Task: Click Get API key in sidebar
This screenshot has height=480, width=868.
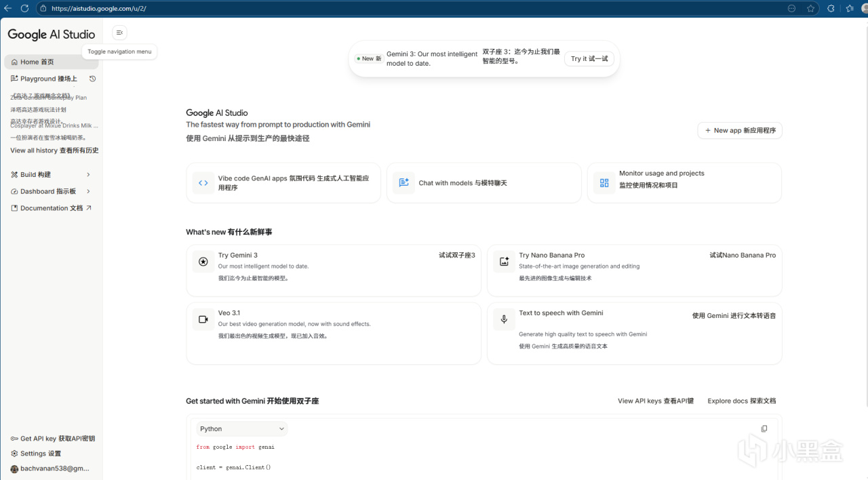Action: pyautogui.click(x=53, y=439)
